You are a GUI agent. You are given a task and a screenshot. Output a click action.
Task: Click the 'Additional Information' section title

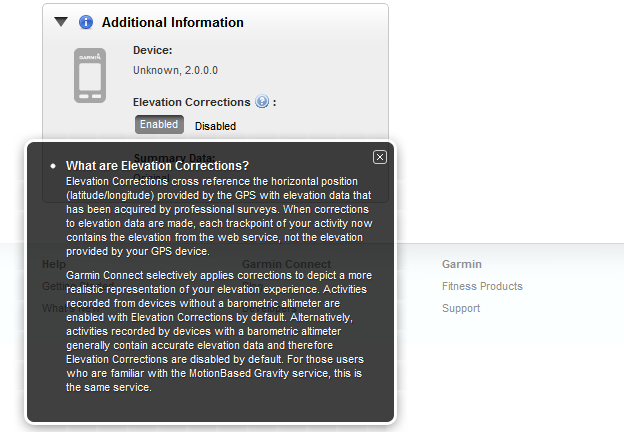coord(173,22)
